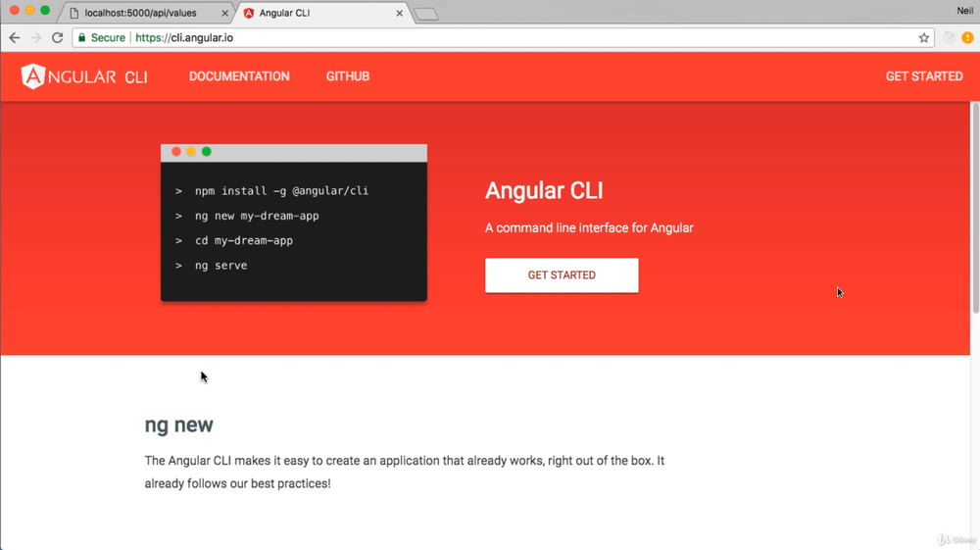
Task: Click the white GET STARTED button
Action: point(562,275)
